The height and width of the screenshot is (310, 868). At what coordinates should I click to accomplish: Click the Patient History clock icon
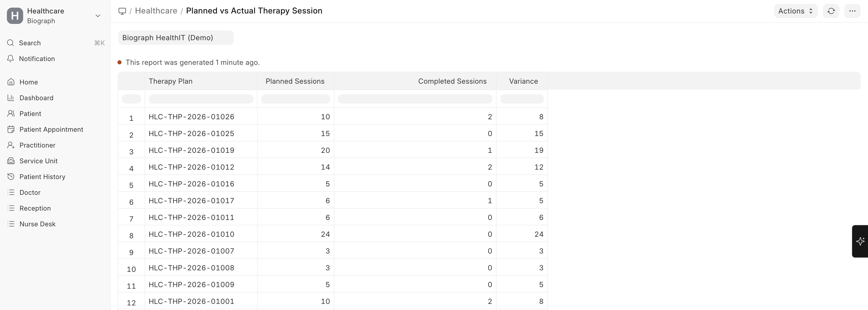pyautogui.click(x=11, y=176)
